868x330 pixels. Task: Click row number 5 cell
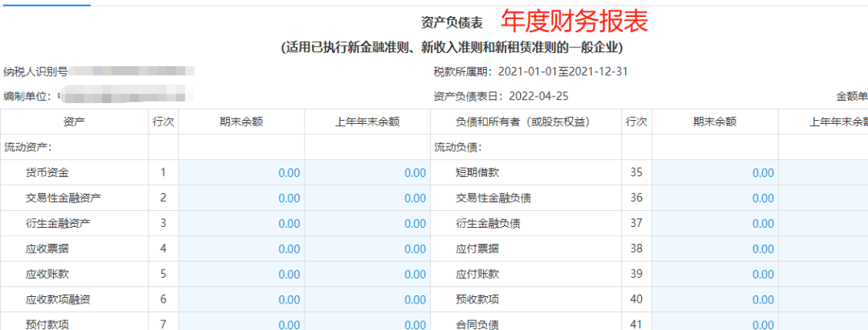pos(163,274)
